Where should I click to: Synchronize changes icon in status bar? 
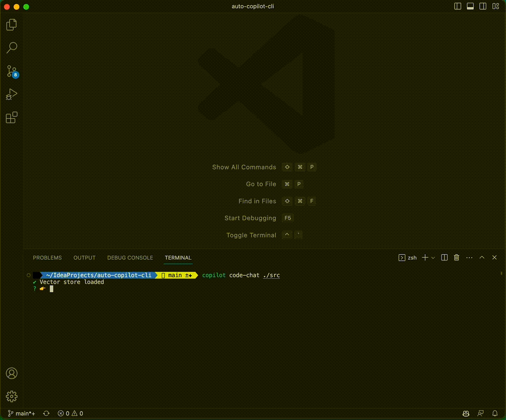pyautogui.click(x=46, y=413)
